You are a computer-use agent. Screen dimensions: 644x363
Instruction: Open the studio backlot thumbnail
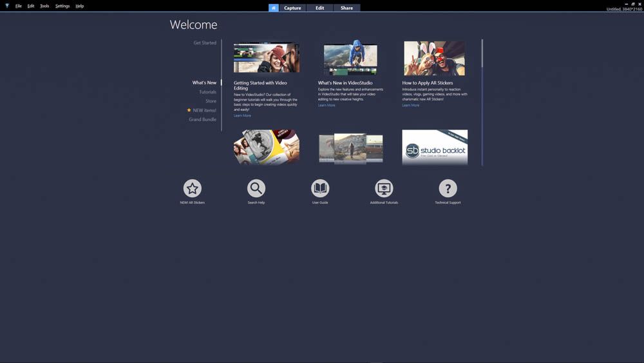[435, 147]
